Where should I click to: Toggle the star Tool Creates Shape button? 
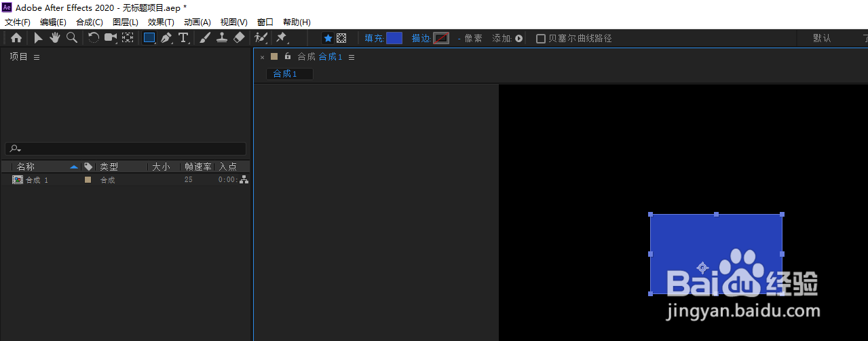coord(328,38)
